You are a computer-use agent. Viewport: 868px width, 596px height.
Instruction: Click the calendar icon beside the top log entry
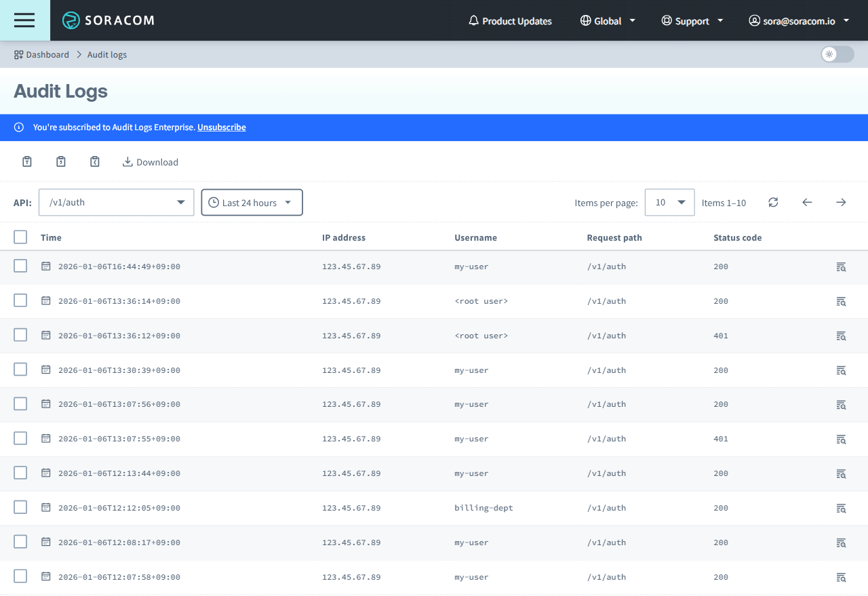[45, 266]
